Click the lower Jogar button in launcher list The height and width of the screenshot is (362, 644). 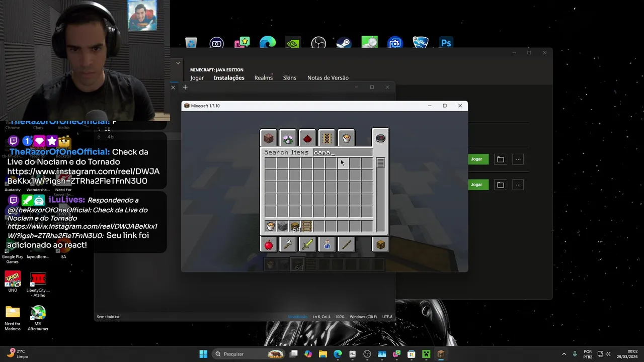(476, 185)
